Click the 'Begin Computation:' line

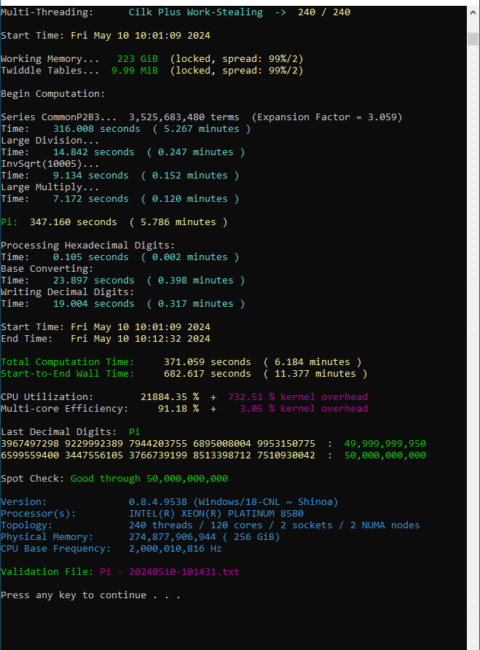coord(53,94)
